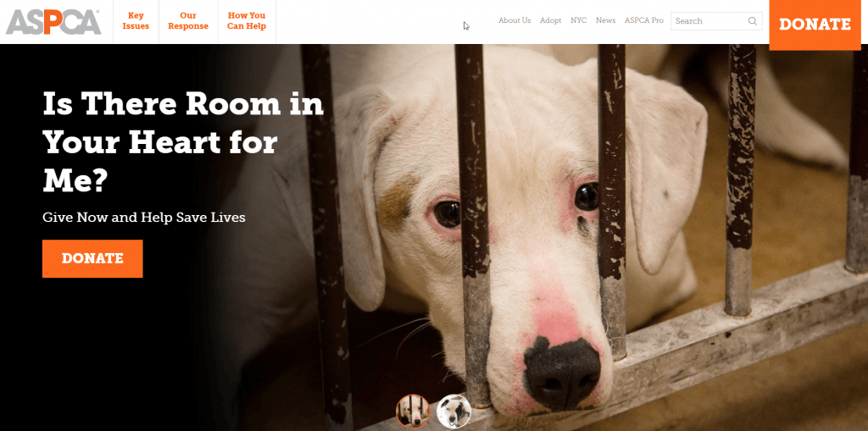Screen dimensions: 868x431
Task: Click the brown patch above dog's eye
Action: pos(397,203)
